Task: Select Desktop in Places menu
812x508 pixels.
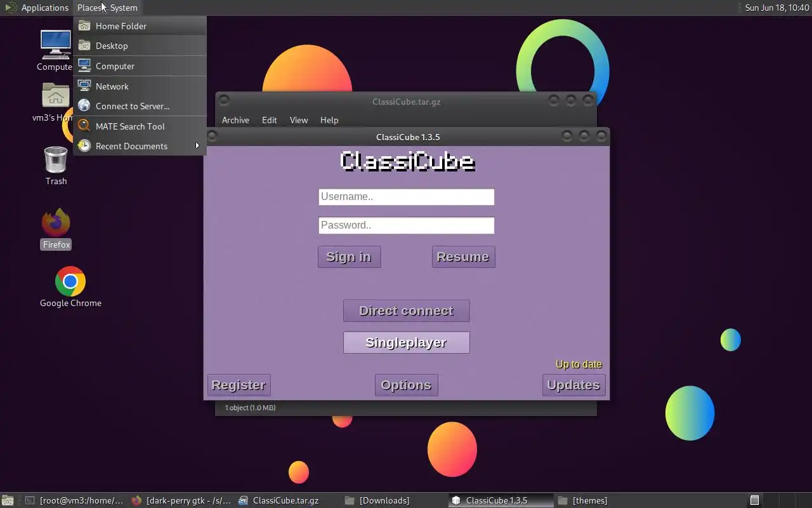Action: 140,46
